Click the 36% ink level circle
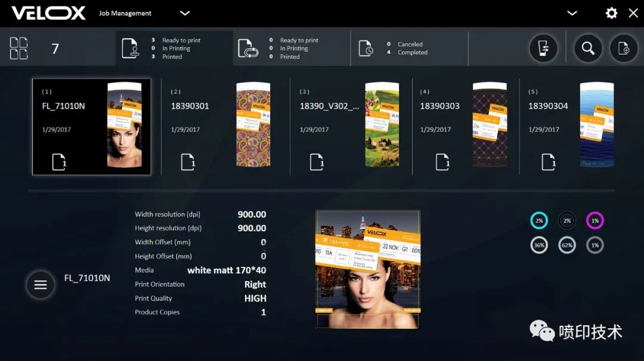Viewport: 644px width, 361px height. pyautogui.click(x=539, y=245)
